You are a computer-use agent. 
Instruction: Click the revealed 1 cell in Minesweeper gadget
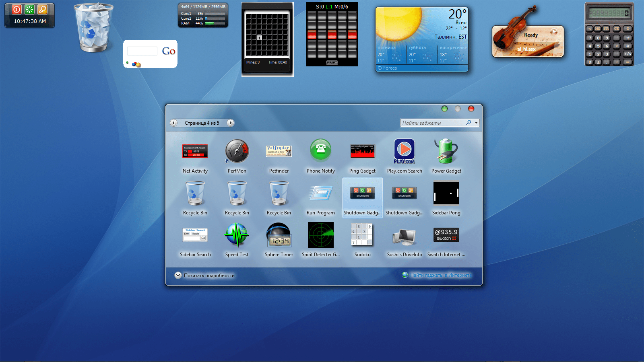tap(260, 38)
